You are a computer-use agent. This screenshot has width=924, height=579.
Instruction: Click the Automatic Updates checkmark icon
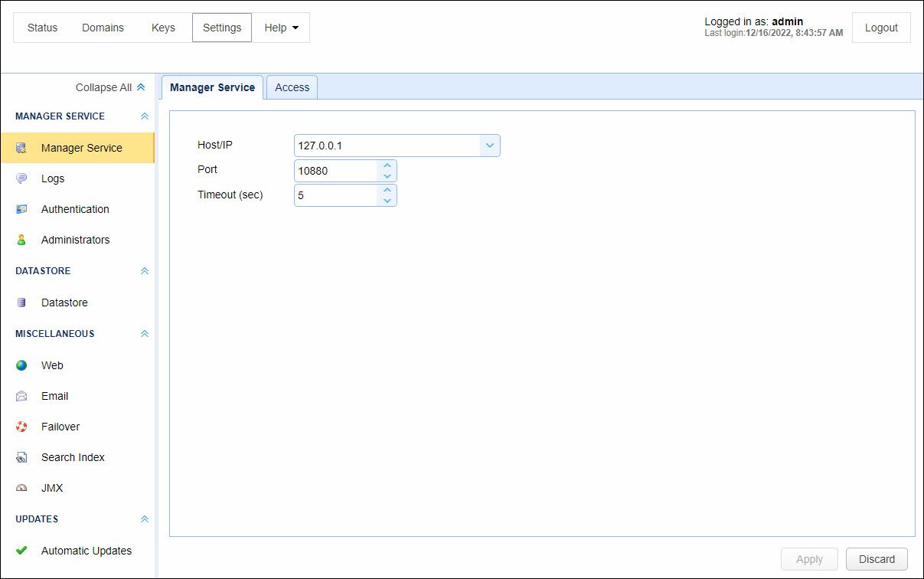click(x=21, y=551)
